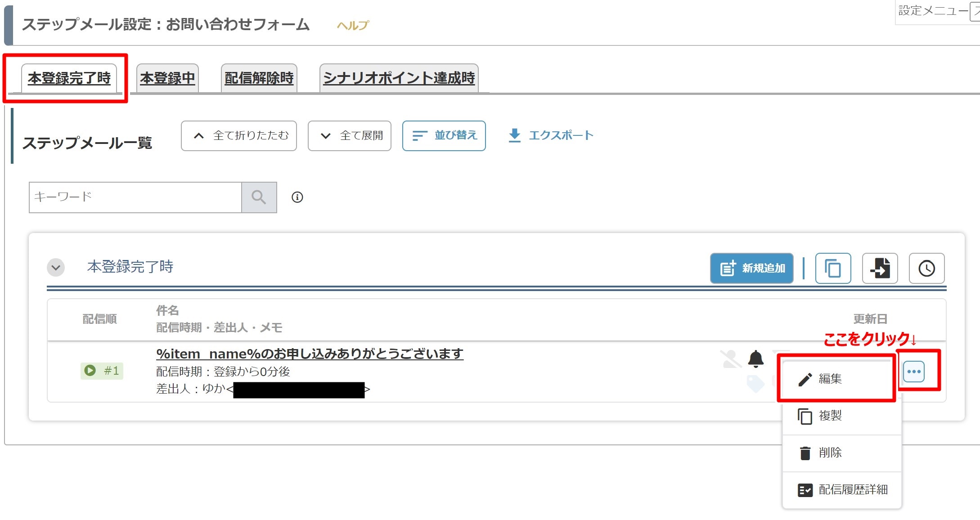
Task: Expand all with 全て展開 button
Action: click(350, 135)
